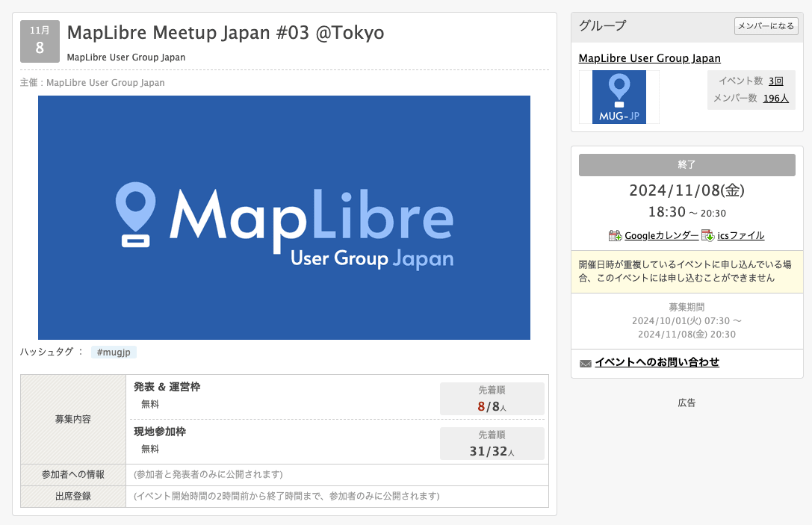Click the 募集期間 label
The image size is (812, 525).
pos(687,307)
